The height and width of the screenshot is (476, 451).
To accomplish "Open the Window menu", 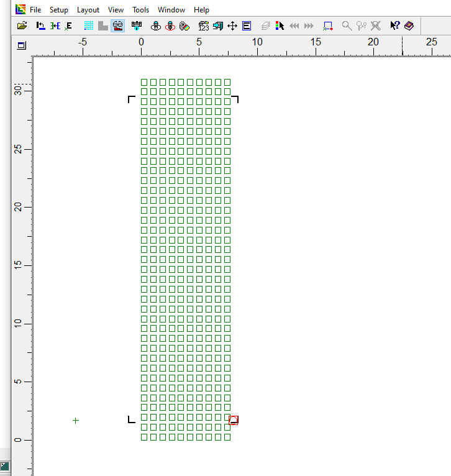I will point(171,10).
